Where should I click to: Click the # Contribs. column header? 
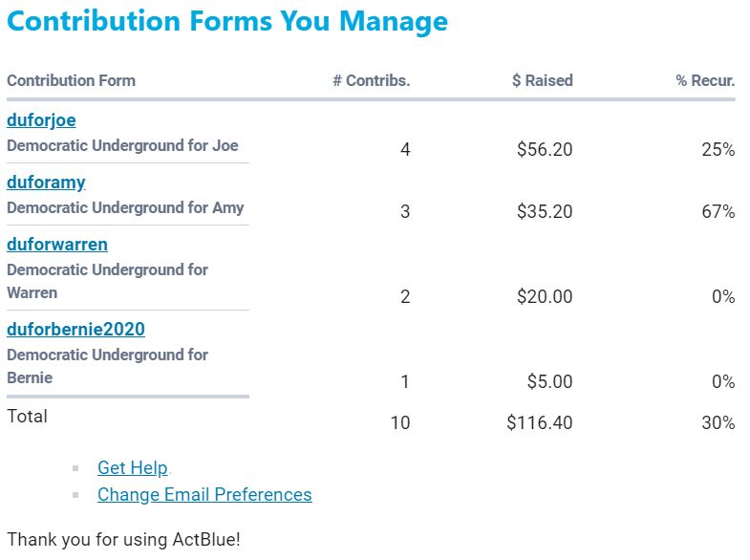pyautogui.click(x=371, y=80)
